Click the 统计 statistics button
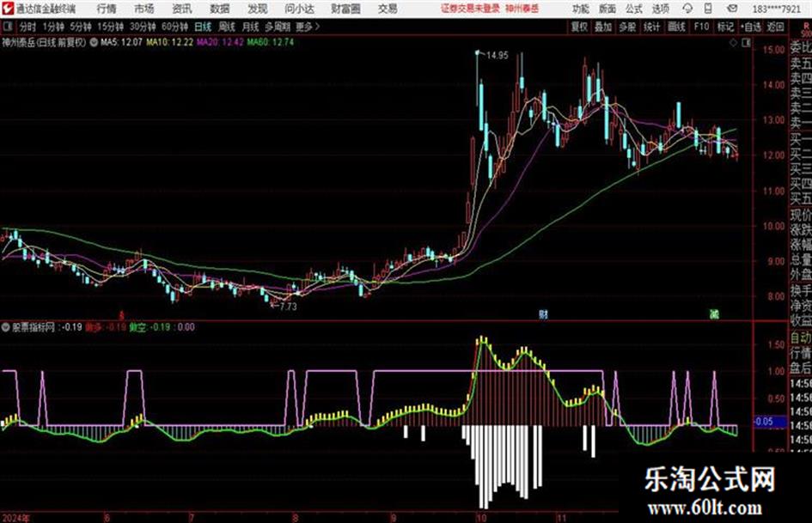 point(652,27)
